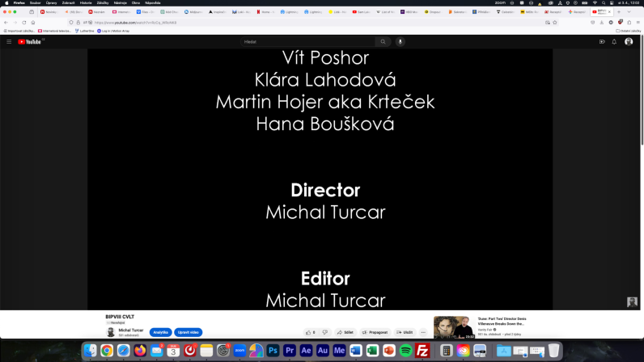Open Wi-Fi status in macOS menu bar
This screenshot has height=362, width=644.
click(x=595, y=3)
